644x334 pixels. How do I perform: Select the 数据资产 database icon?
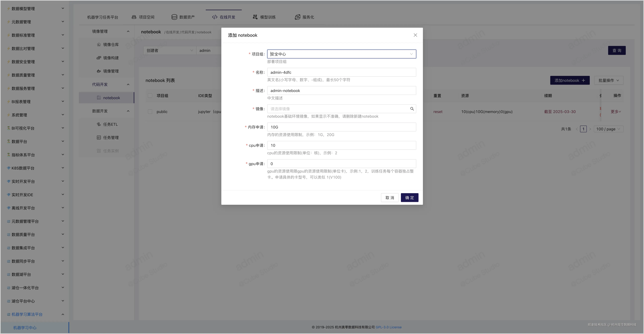(x=174, y=17)
